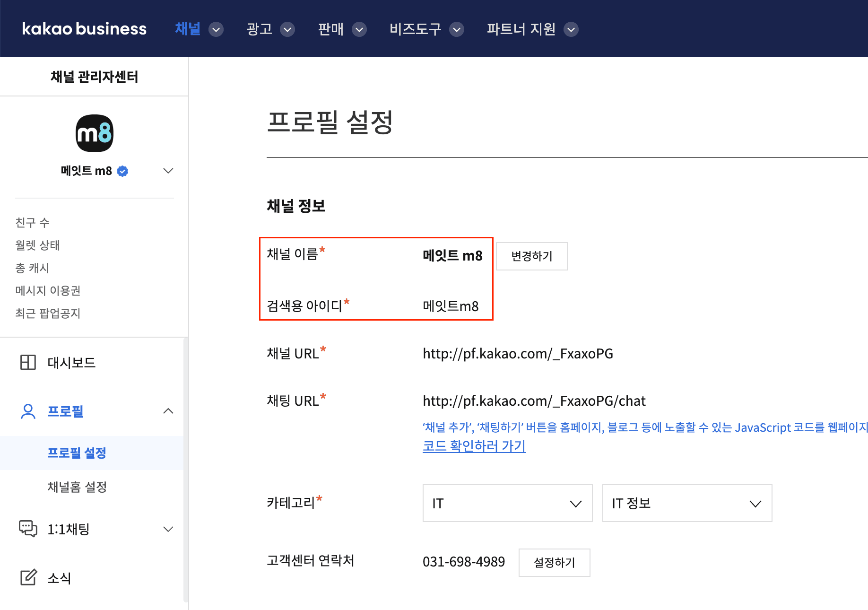This screenshot has width=868, height=610.
Task: Expand the channel switcher chevron beside 메잇트 m8
Action: (x=168, y=171)
